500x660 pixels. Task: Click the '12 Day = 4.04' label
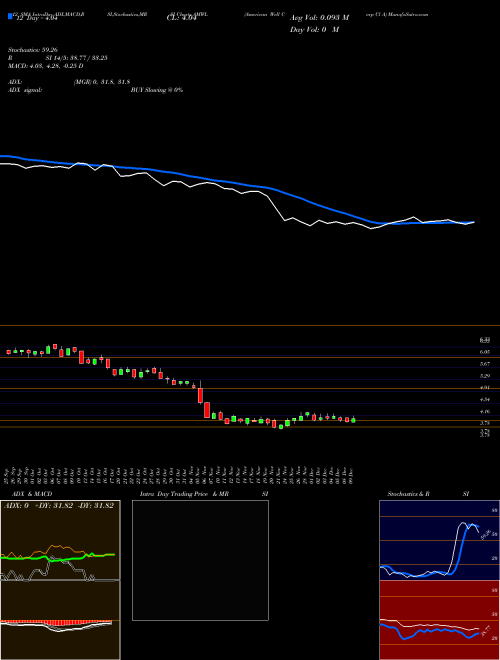[35, 19]
